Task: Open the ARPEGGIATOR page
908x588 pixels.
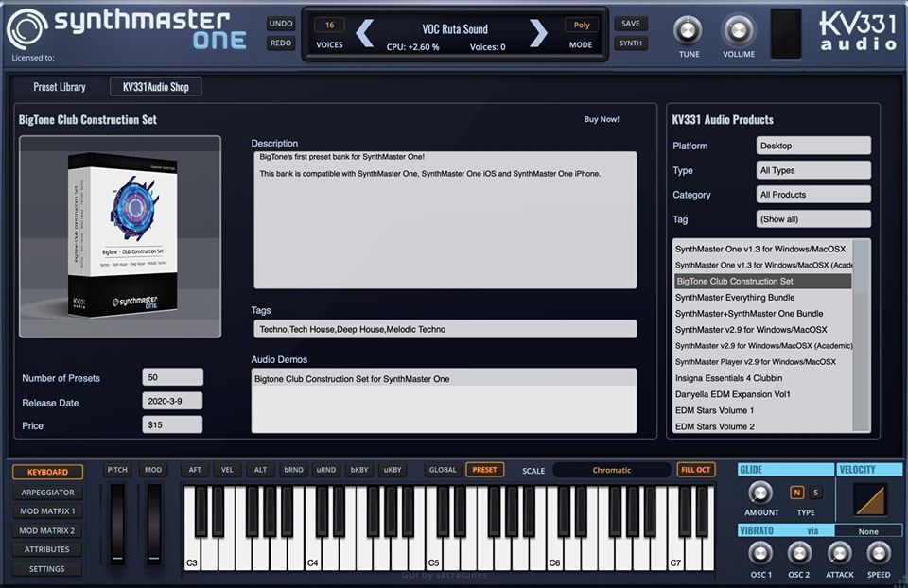Action: [47, 492]
